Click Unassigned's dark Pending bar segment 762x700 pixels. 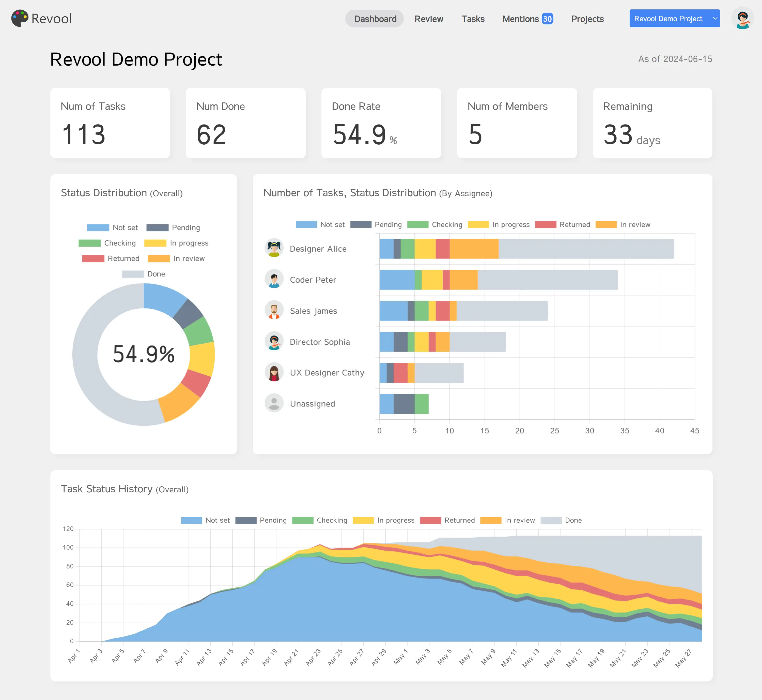pyautogui.click(x=404, y=404)
